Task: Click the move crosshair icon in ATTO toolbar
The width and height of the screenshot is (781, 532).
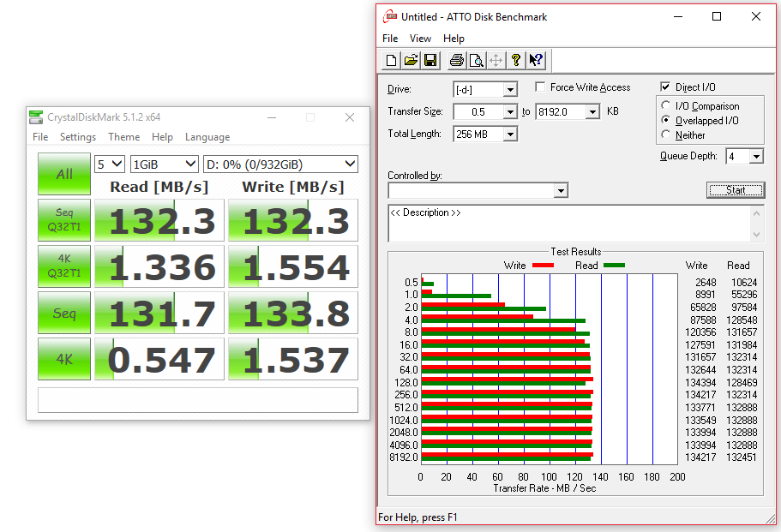Action: 496,60
